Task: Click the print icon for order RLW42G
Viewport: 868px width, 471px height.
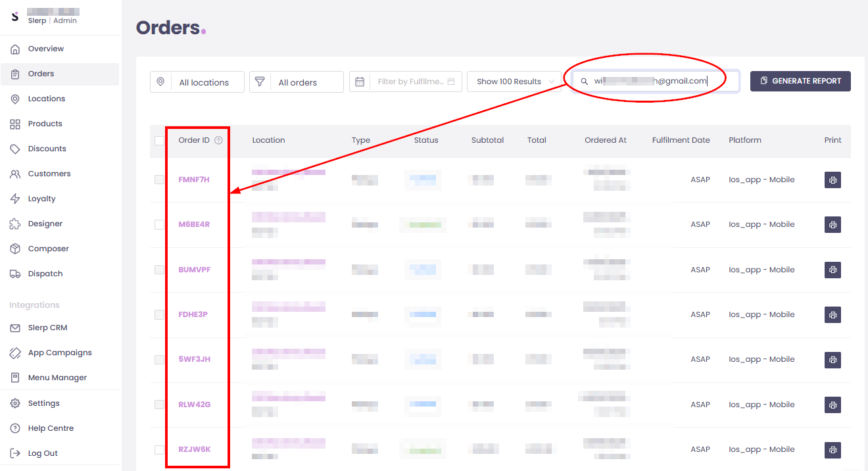Action: 832,405
